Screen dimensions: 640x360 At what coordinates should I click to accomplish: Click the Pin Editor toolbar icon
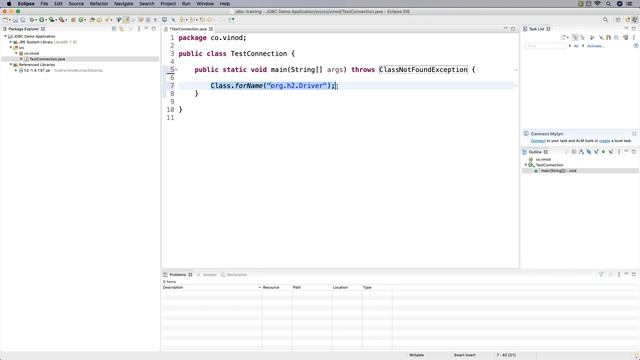coord(231,20)
